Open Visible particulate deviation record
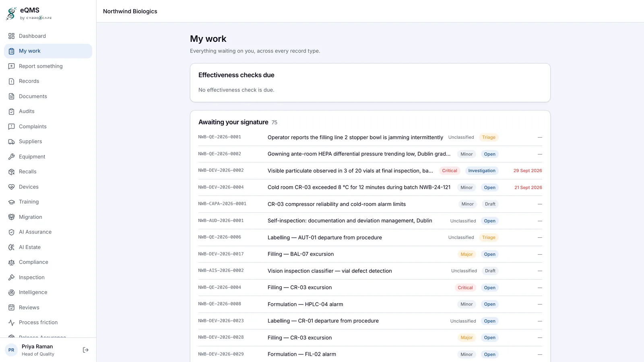This screenshot has height=362, width=644. [370, 171]
